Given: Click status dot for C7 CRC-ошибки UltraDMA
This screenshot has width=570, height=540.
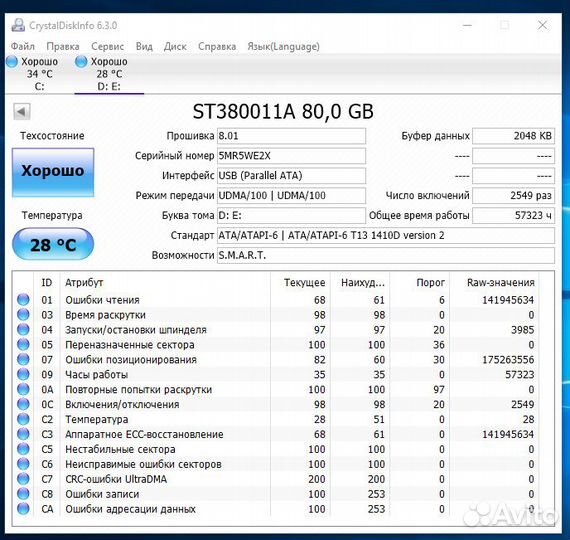Looking at the screenshot, I should pos(23,479).
